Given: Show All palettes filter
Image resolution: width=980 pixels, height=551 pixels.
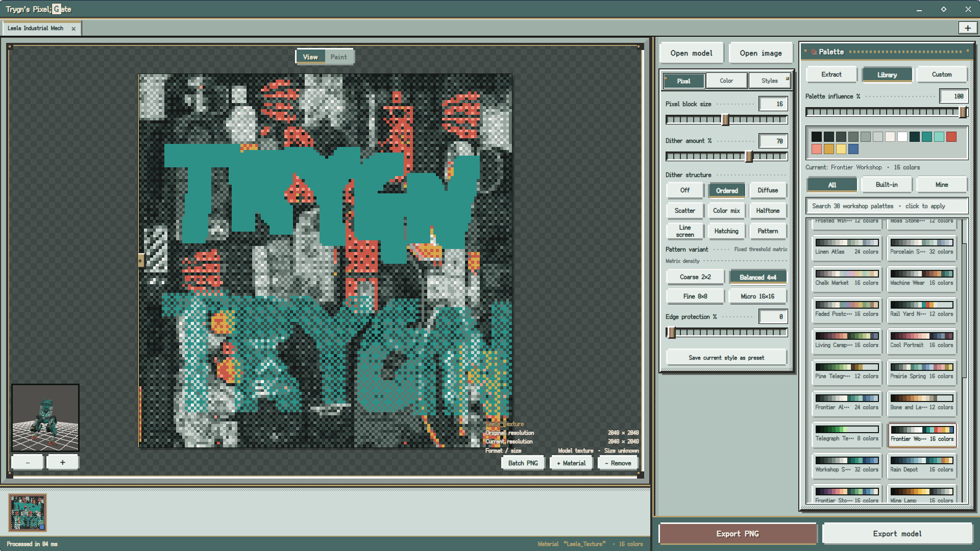Looking at the screenshot, I should point(832,185).
